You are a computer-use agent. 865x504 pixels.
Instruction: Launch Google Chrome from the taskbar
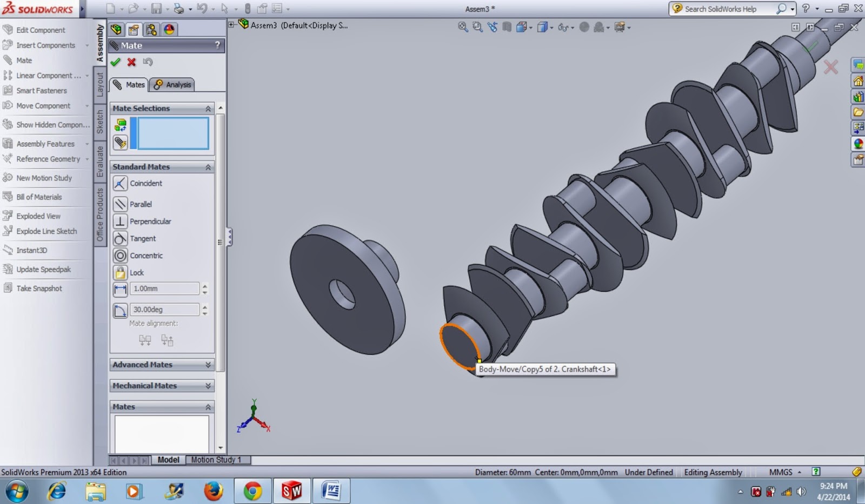[252, 491]
